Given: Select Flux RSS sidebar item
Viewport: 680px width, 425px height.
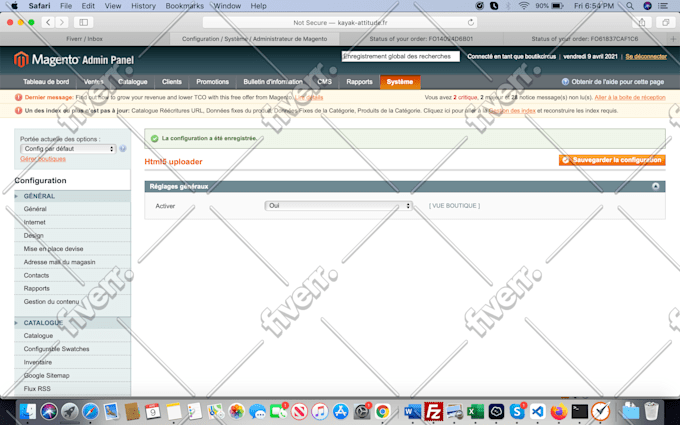Looking at the screenshot, I should pos(72,389).
